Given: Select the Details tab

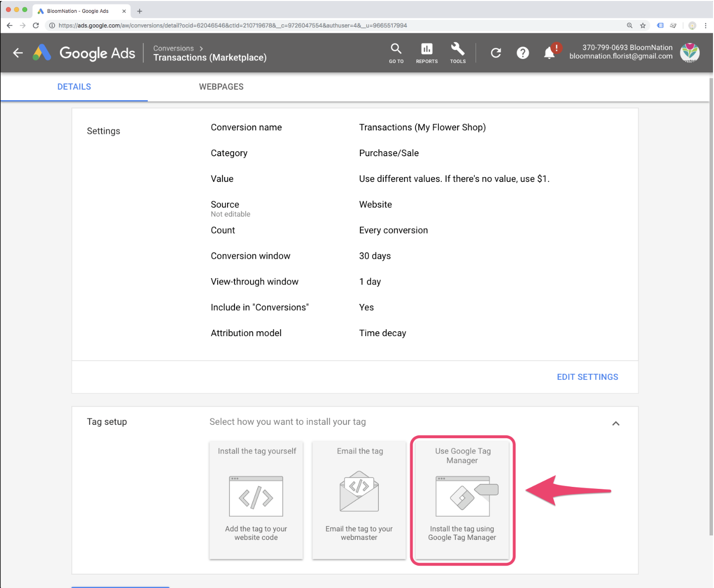Looking at the screenshot, I should (74, 87).
